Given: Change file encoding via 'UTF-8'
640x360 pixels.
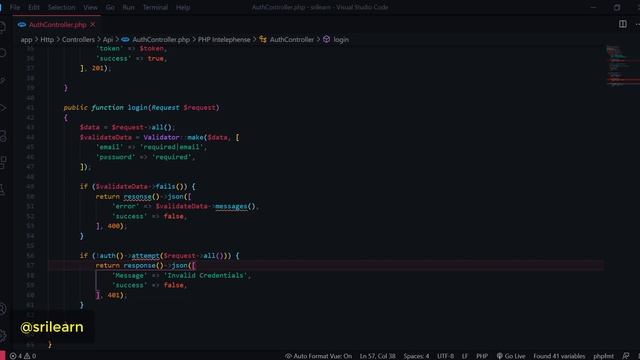Looking at the screenshot, I should (x=445, y=356).
